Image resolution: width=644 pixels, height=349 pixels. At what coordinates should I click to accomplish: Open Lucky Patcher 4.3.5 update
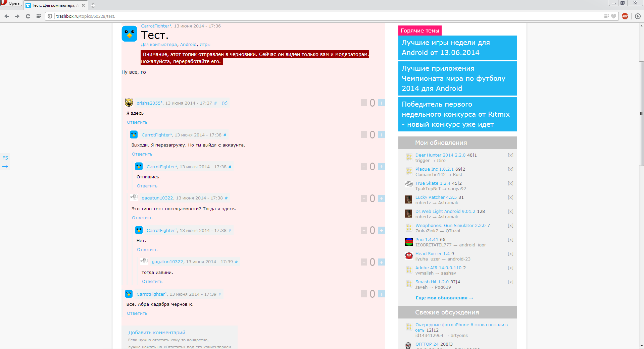pos(436,197)
